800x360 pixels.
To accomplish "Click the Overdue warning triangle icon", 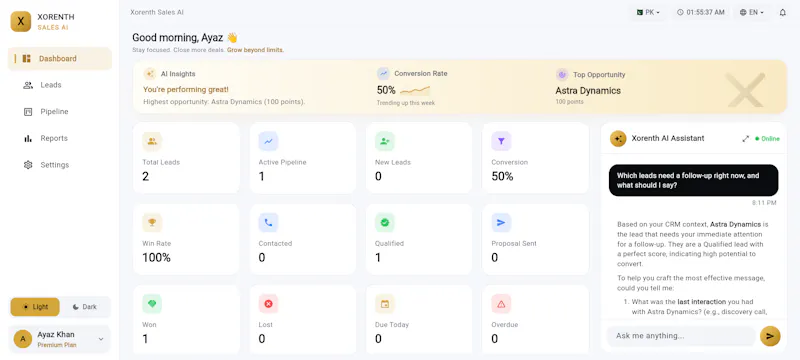I will [x=501, y=304].
